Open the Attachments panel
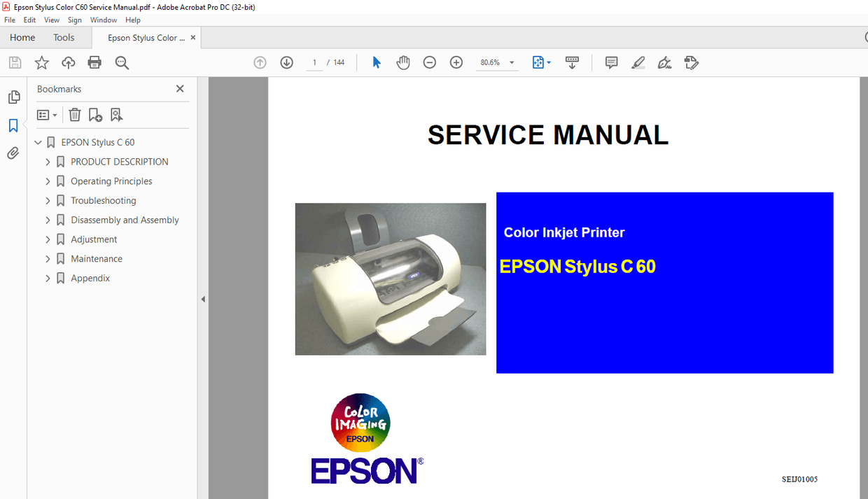This screenshot has height=499, width=868. click(x=13, y=153)
